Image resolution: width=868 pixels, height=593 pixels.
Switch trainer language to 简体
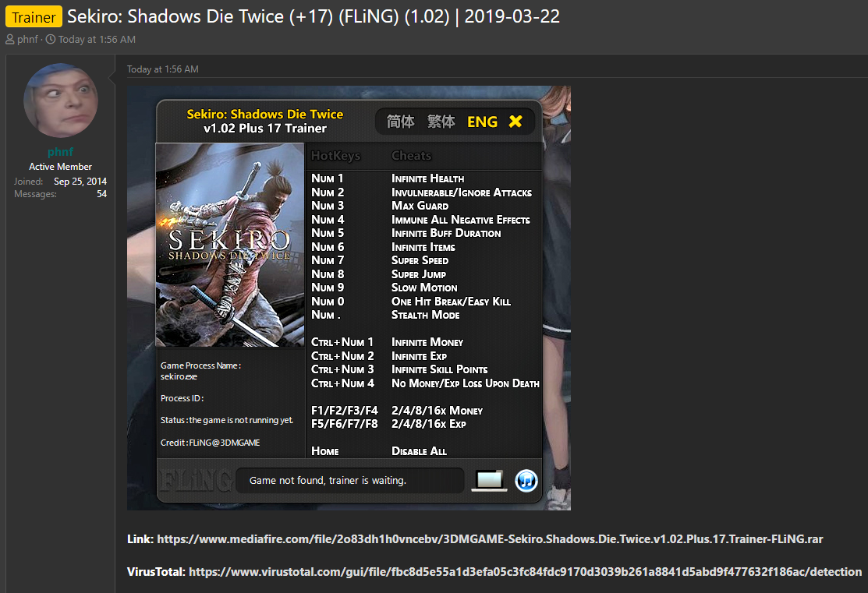400,122
